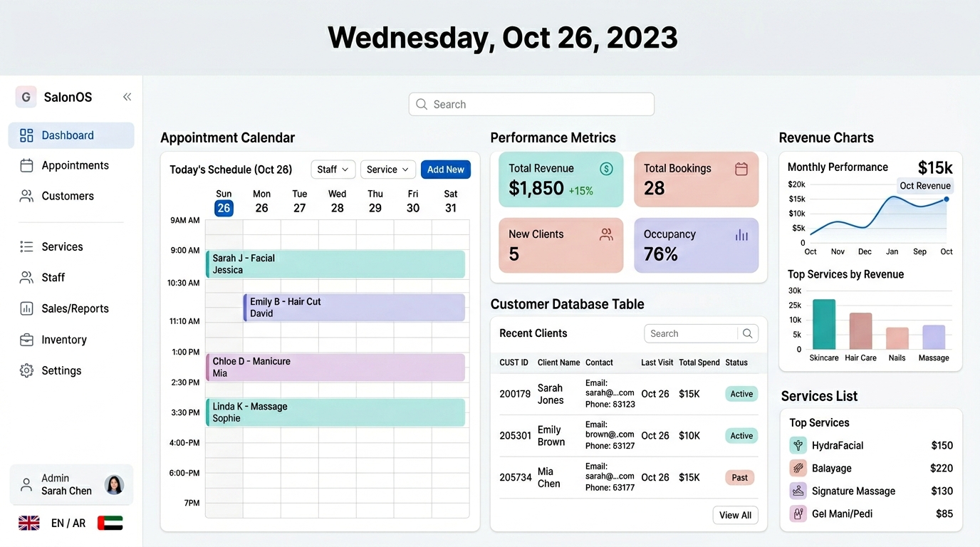Toggle language to English via the UK flag

28,522
